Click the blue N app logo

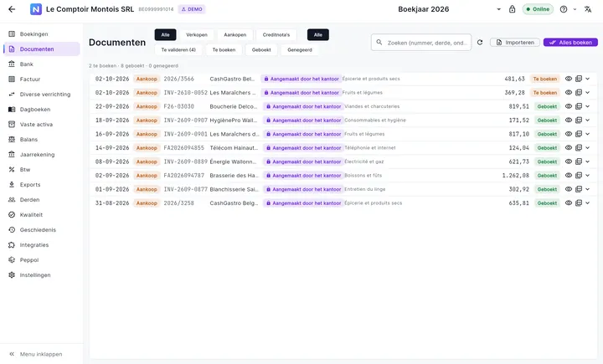click(x=36, y=9)
